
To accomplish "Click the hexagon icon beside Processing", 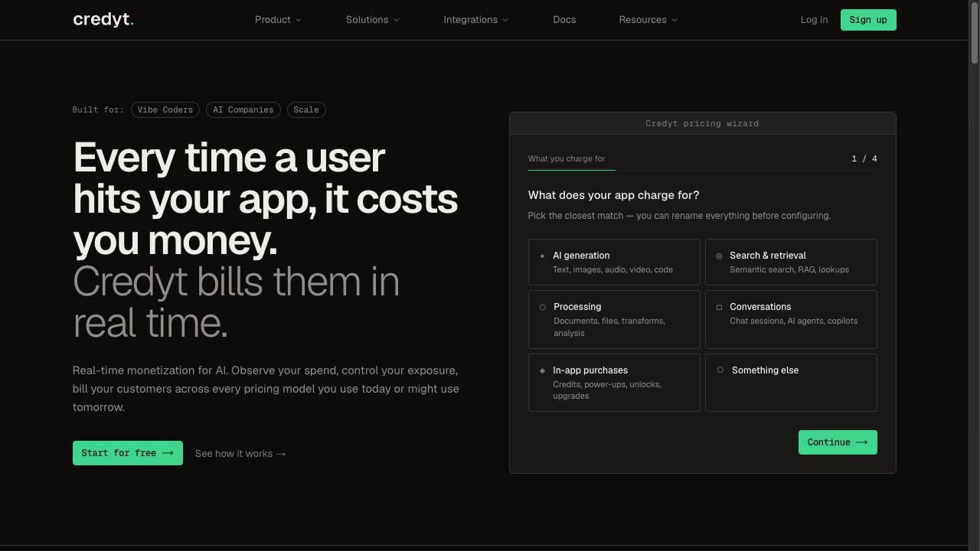I will (543, 307).
